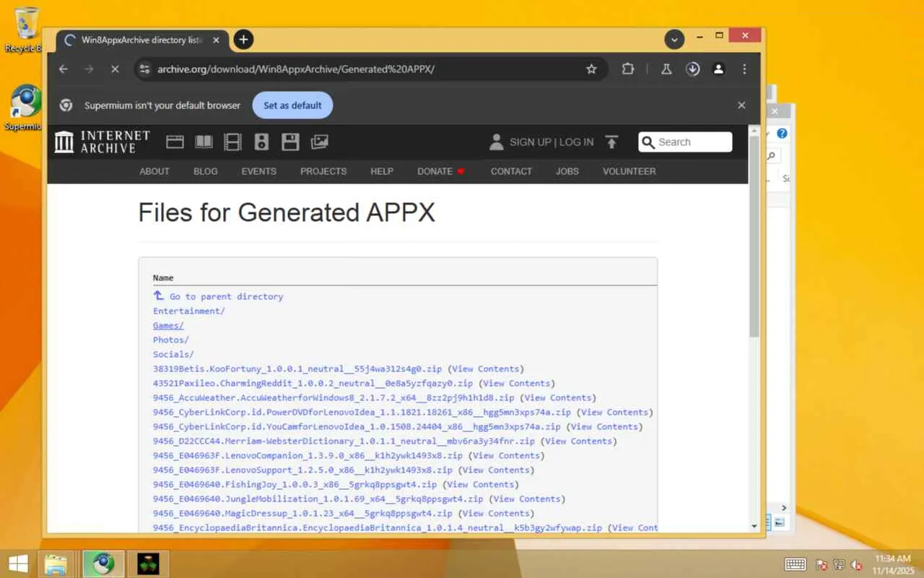924x578 pixels.
Task: Open the Video film icon
Action: tap(232, 142)
